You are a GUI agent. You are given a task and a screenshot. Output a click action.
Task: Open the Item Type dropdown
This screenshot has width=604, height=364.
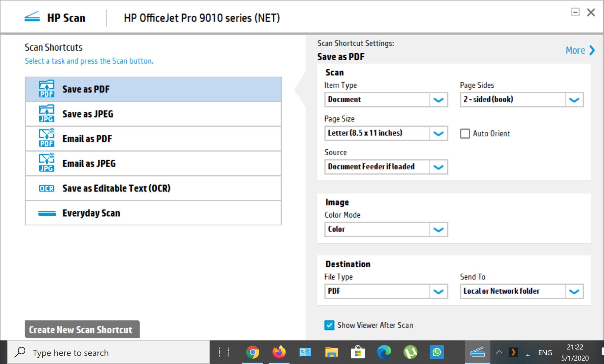439,99
